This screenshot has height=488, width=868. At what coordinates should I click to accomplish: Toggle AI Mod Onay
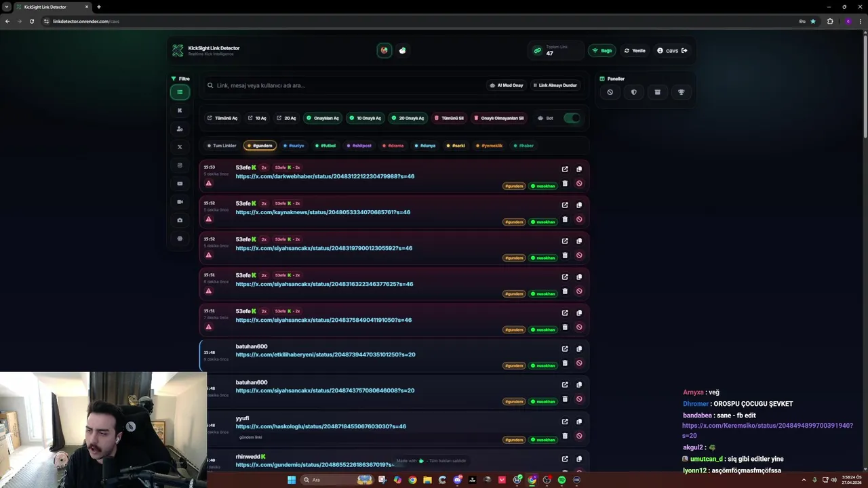pyautogui.click(x=506, y=85)
